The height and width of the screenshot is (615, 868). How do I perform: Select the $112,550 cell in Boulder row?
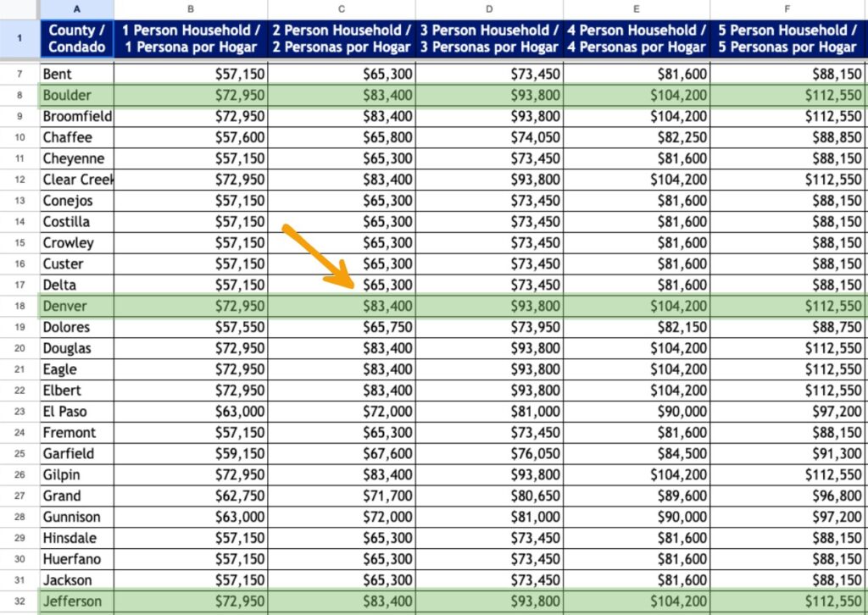point(787,95)
